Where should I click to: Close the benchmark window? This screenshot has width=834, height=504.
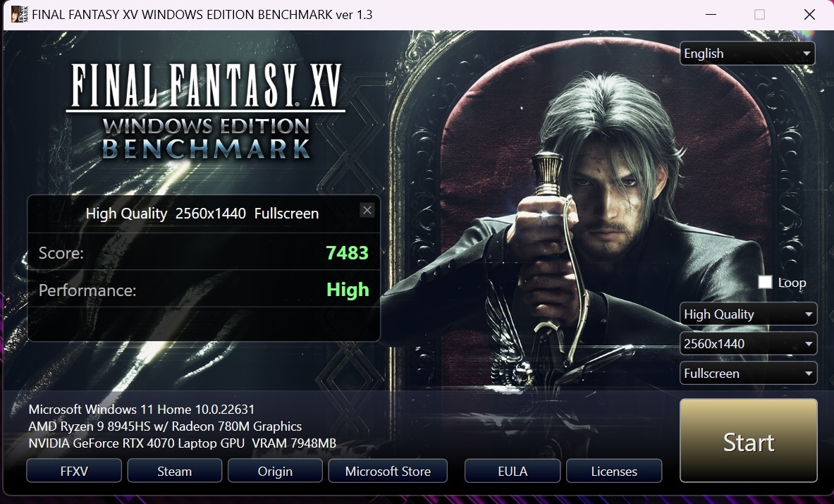[809, 15]
